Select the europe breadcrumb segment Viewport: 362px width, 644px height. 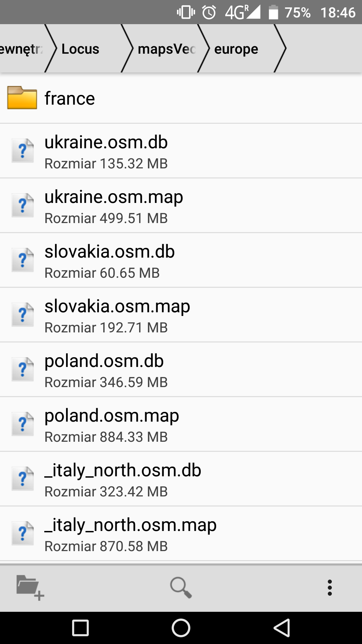[x=236, y=49]
